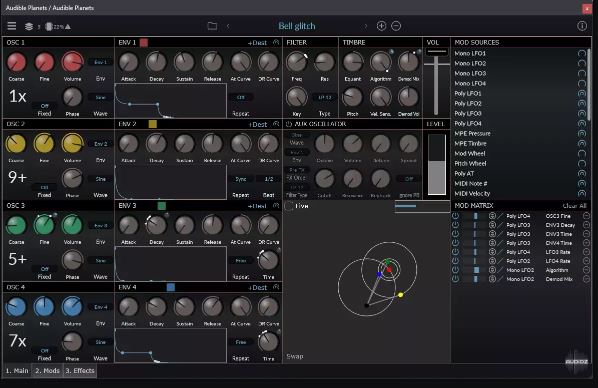Viewport: 598px width, 388px height.
Task: Go to the next preset with the right arrow
Action: (x=366, y=26)
